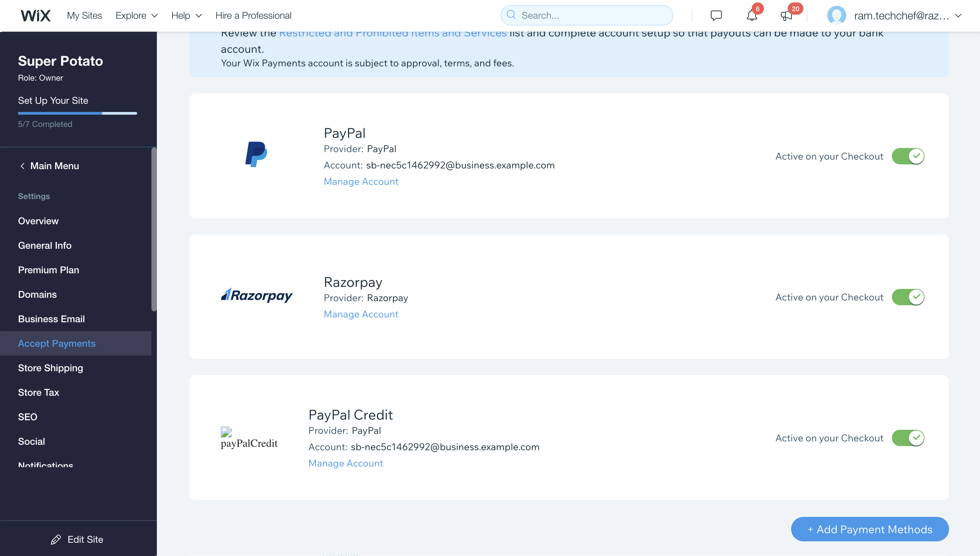
Task: Open General Info settings
Action: pyautogui.click(x=45, y=246)
